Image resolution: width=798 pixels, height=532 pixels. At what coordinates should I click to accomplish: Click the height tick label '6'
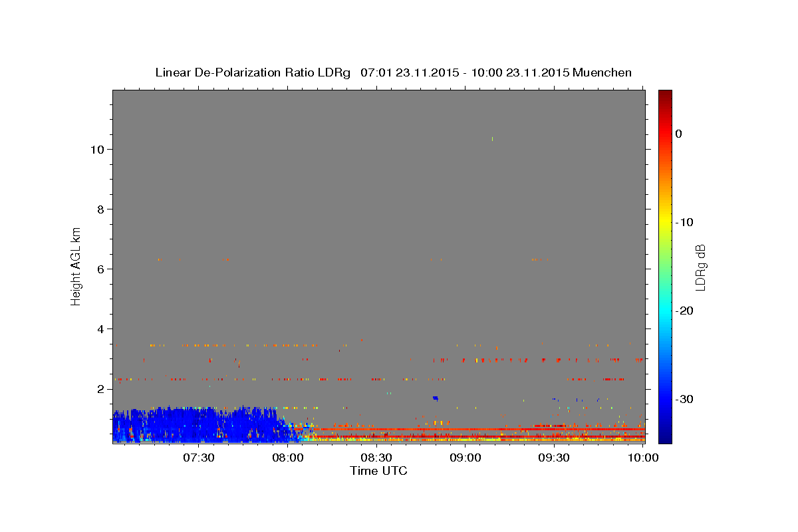(x=101, y=269)
